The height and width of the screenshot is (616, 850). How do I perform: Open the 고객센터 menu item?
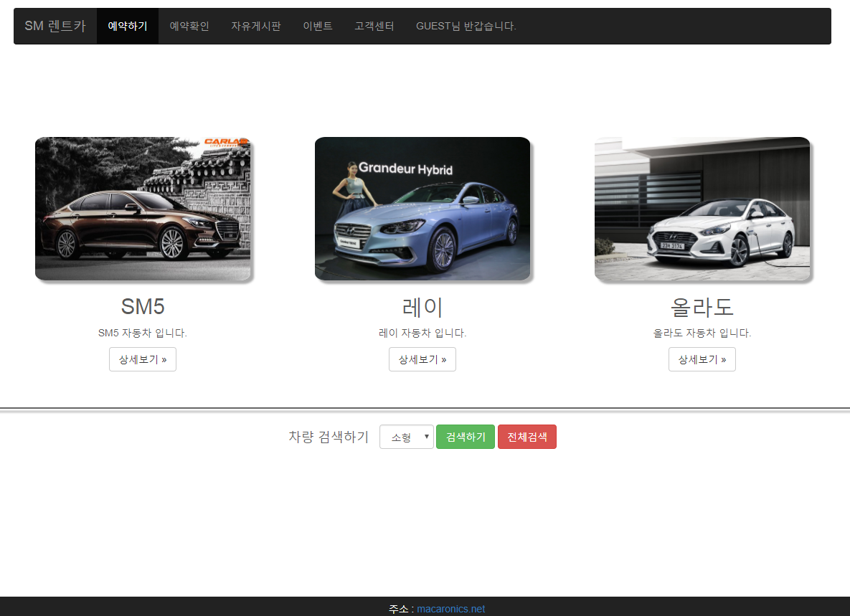(x=374, y=26)
